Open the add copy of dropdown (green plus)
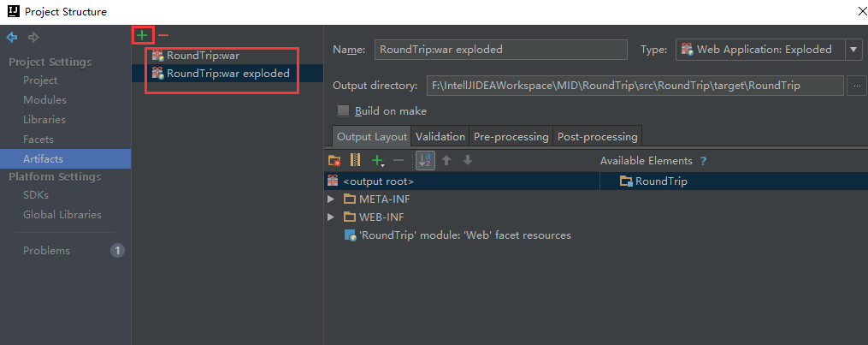 378,161
